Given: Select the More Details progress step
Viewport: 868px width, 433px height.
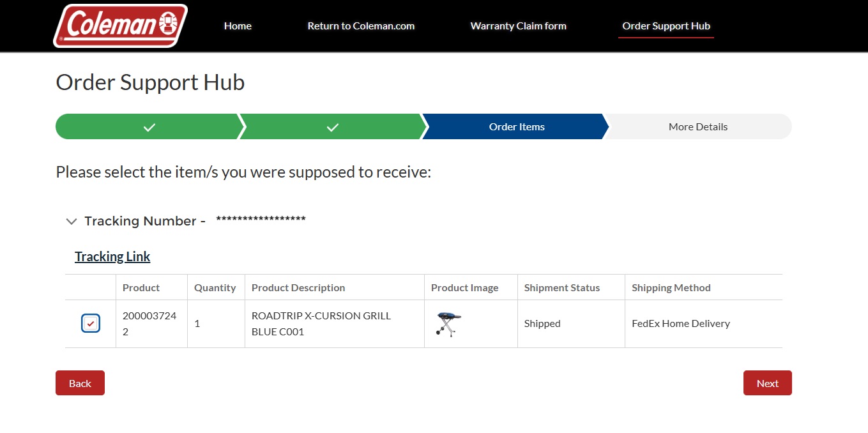Looking at the screenshot, I should click(698, 126).
